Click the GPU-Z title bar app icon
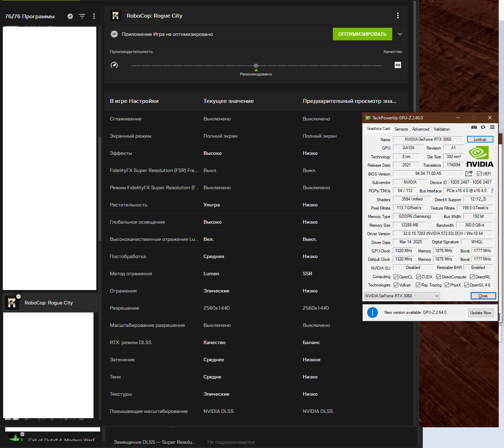The height and width of the screenshot is (448, 504). click(x=368, y=118)
